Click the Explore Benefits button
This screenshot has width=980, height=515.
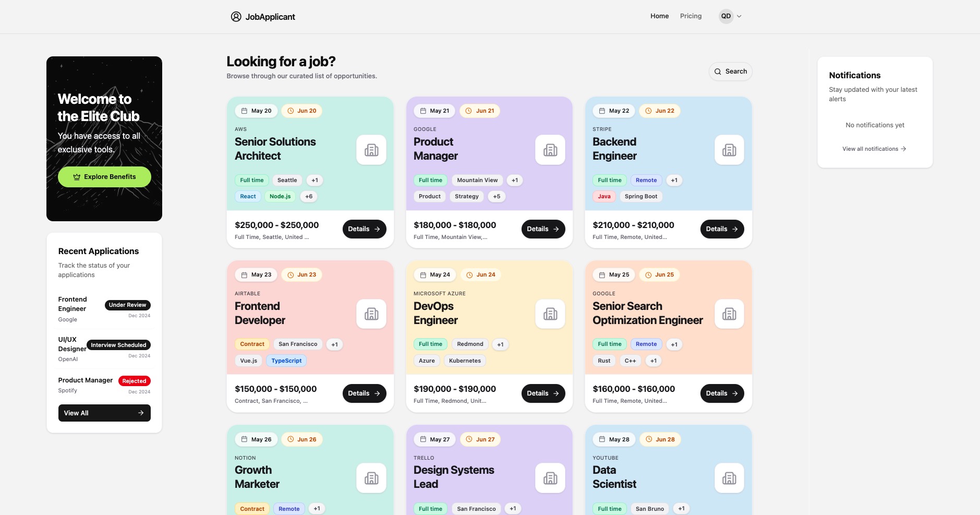(x=104, y=177)
